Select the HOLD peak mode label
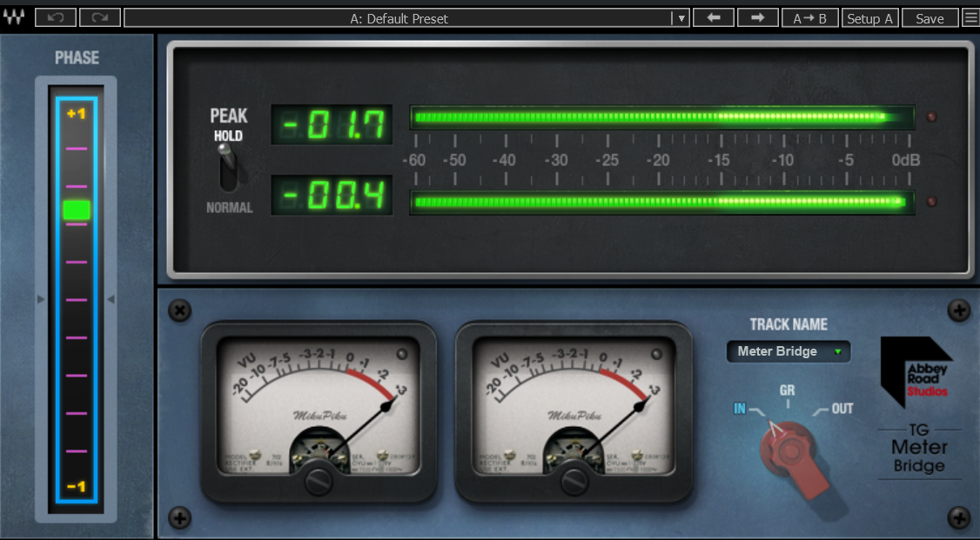 [228, 136]
